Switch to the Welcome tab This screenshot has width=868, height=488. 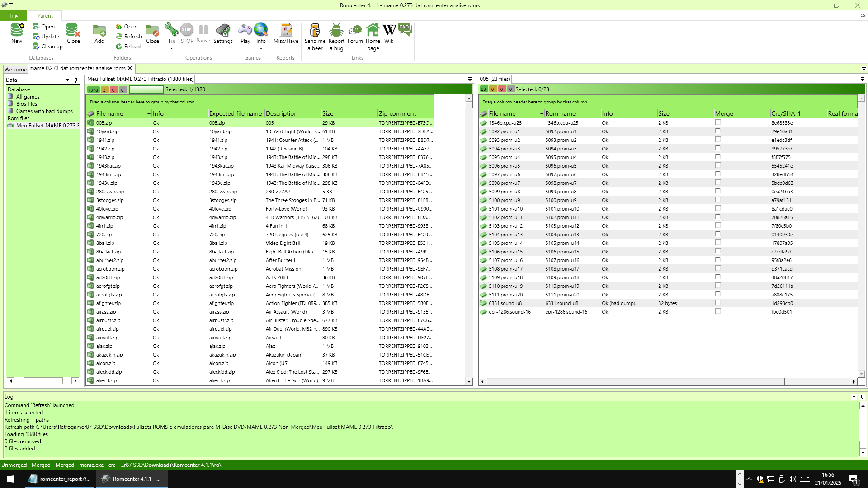pos(15,69)
